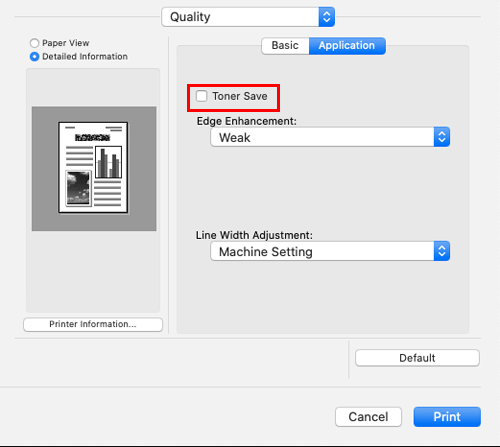Select the Detailed Information radio button
This screenshot has height=447, width=500.
(34, 57)
